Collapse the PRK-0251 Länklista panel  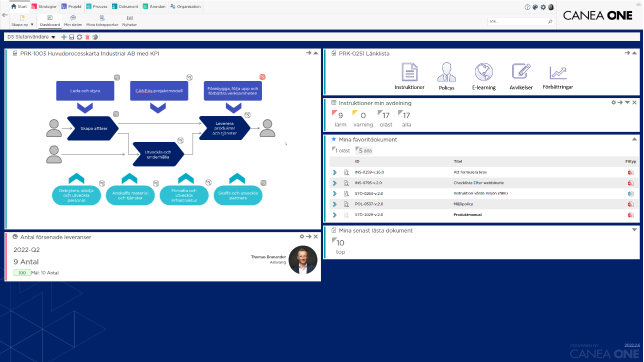pyautogui.click(x=634, y=53)
